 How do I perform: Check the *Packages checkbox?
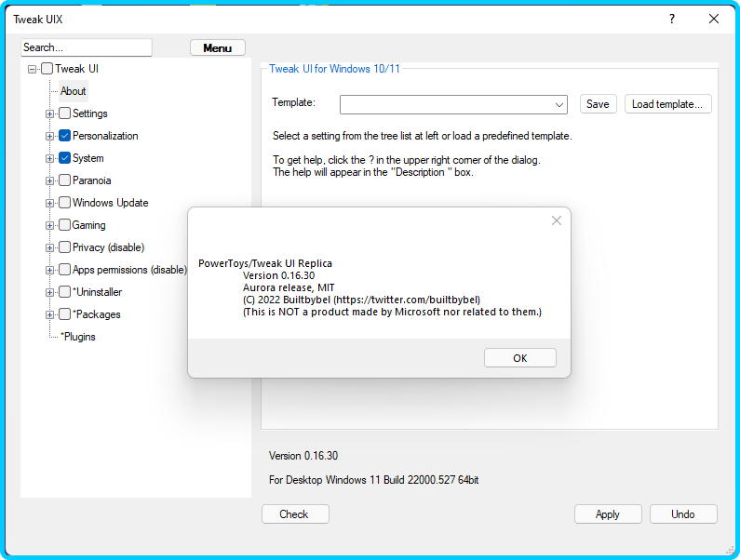(x=64, y=314)
